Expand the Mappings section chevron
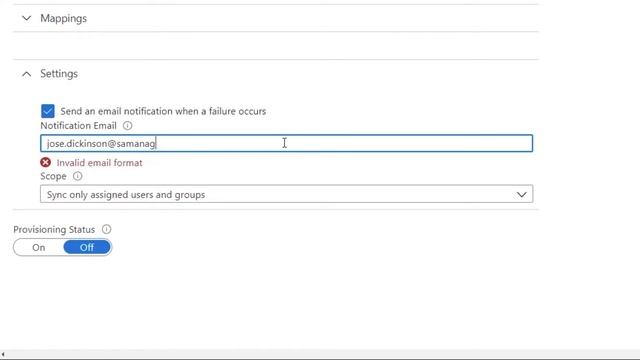This screenshot has width=640, height=360. (27, 18)
